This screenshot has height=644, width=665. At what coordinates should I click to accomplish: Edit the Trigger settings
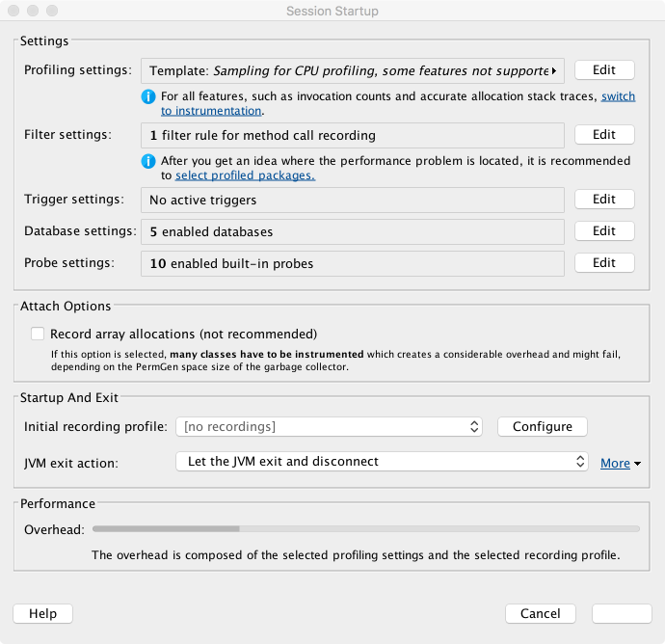604,200
